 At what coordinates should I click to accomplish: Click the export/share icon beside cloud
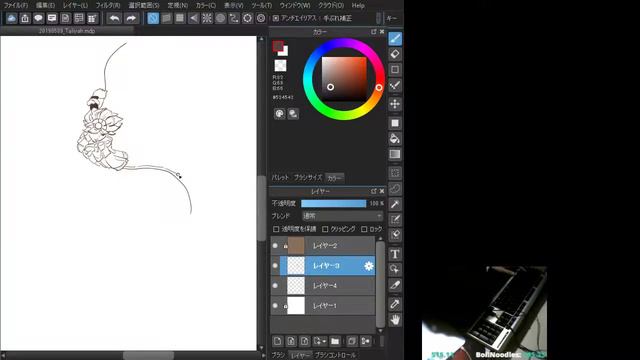25,18
